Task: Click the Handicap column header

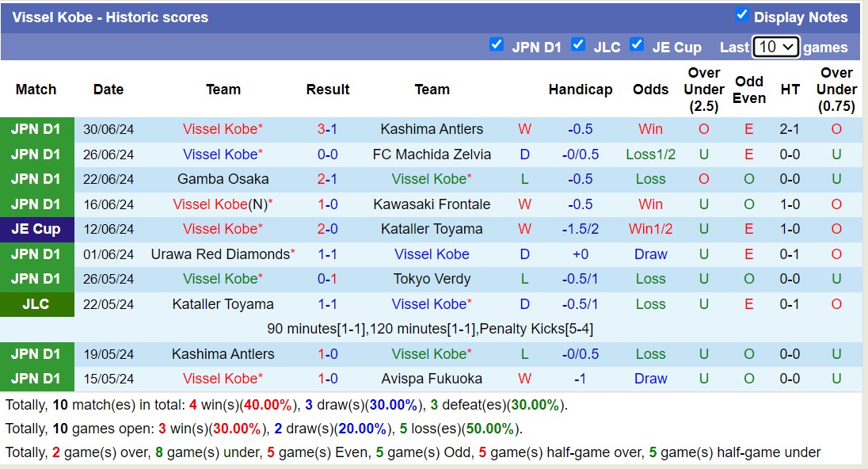Action: tap(580, 90)
